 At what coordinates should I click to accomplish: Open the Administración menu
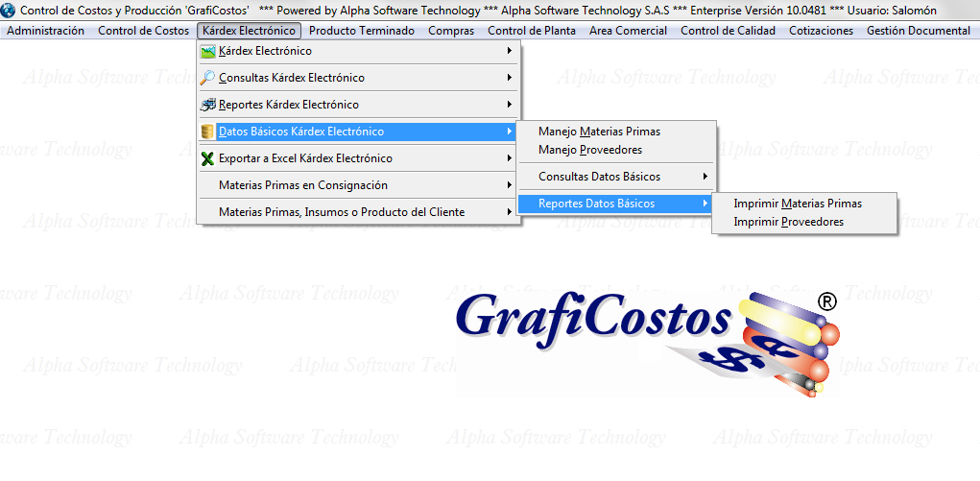tap(45, 31)
